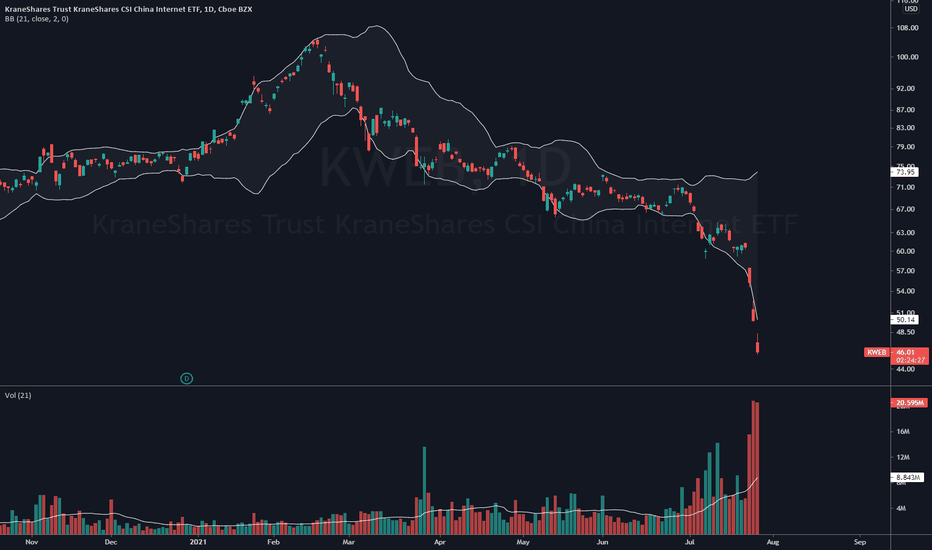The image size is (932, 550).
Task: Click the 87.00 price axis label
Action: pyautogui.click(x=906, y=110)
